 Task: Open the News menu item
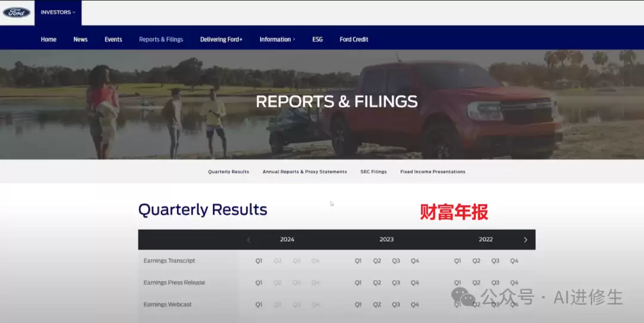80,39
